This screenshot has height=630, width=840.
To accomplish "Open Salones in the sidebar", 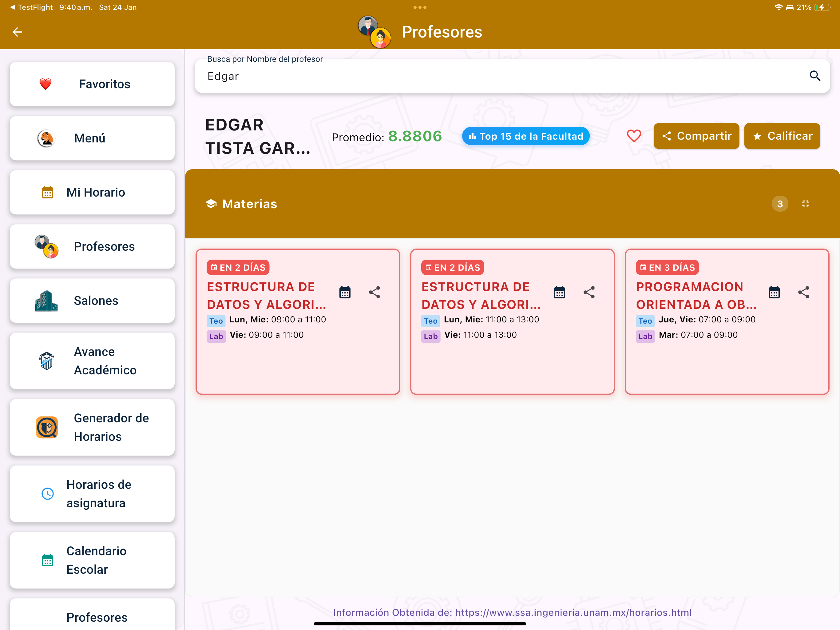I will (x=92, y=301).
